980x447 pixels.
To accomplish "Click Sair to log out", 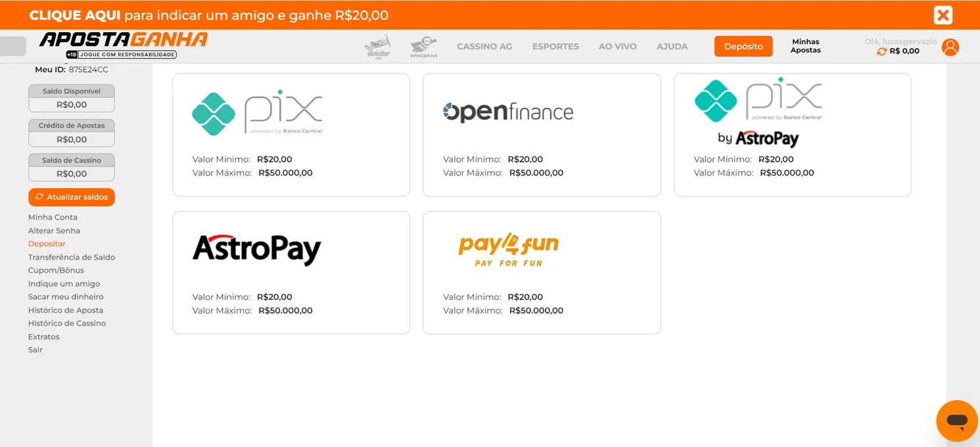I will pyautogui.click(x=35, y=350).
